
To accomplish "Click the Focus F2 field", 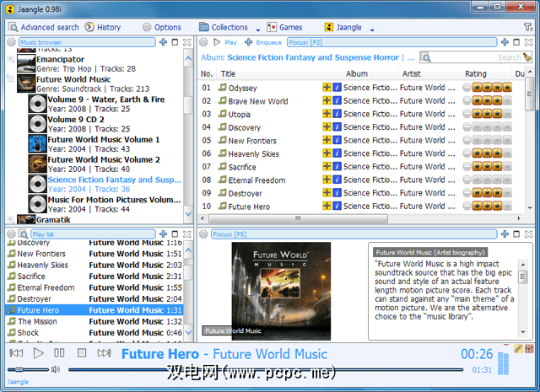I will tap(391, 42).
